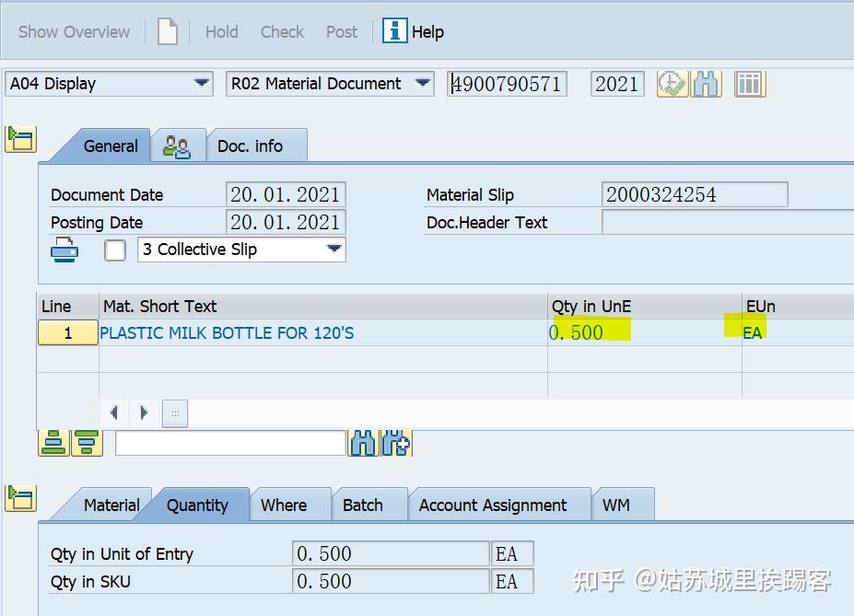
Task: Toggle the checkbox next to Collective Slip
Action: (114, 250)
